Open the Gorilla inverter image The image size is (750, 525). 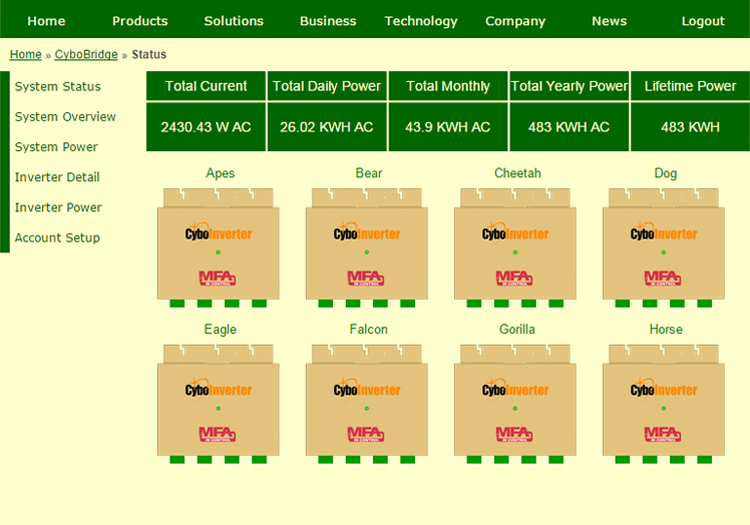coord(515,404)
